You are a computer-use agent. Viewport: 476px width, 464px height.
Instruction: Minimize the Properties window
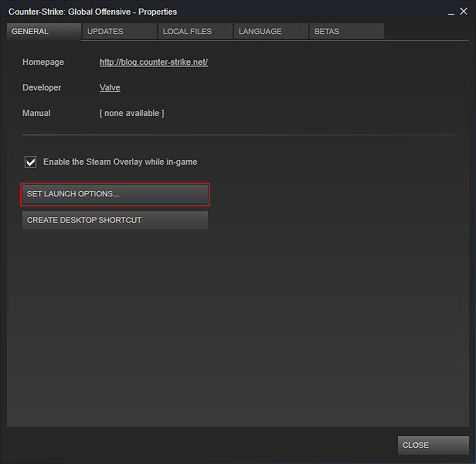coord(451,12)
